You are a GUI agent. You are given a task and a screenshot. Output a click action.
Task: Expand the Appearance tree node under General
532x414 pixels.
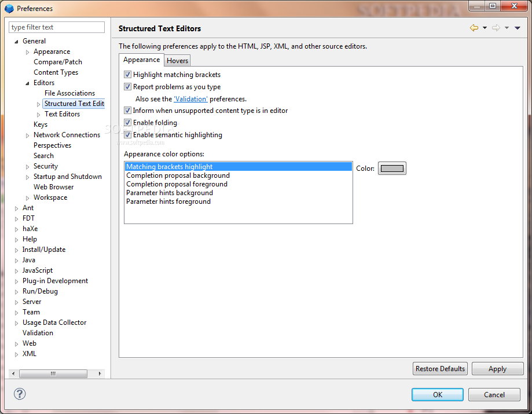tap(27, 52)
